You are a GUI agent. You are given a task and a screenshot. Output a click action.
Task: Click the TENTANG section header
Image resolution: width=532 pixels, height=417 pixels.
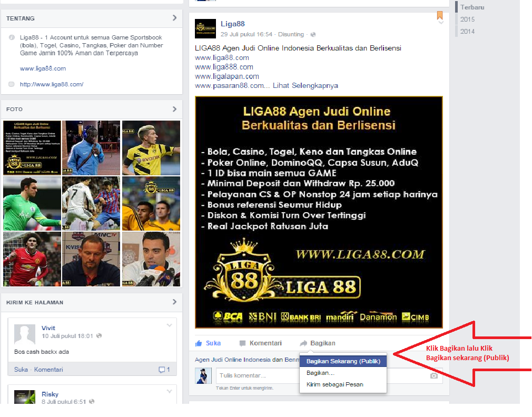pyautogui.click(x=21, y=18)
